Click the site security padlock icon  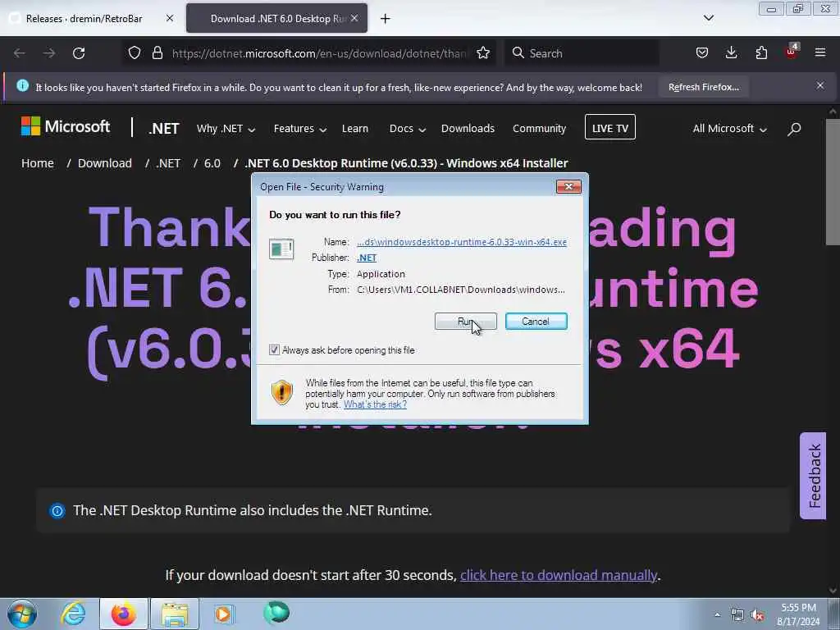pyautogui.click(x=157, y=53)
